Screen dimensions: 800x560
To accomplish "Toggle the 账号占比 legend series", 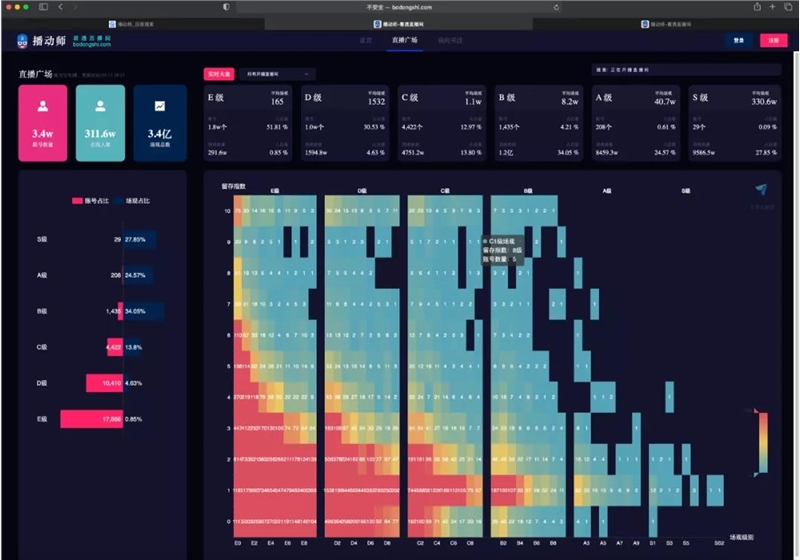I will point(86,201).
